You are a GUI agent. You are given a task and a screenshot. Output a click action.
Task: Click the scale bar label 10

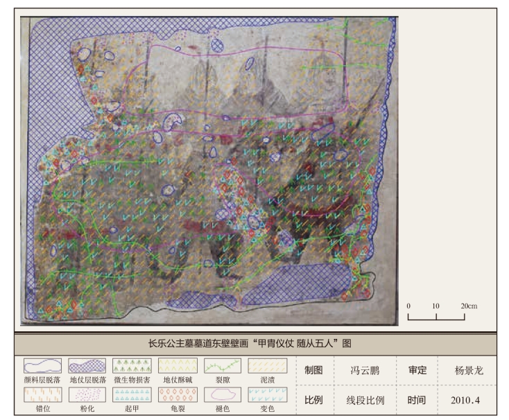435,306
